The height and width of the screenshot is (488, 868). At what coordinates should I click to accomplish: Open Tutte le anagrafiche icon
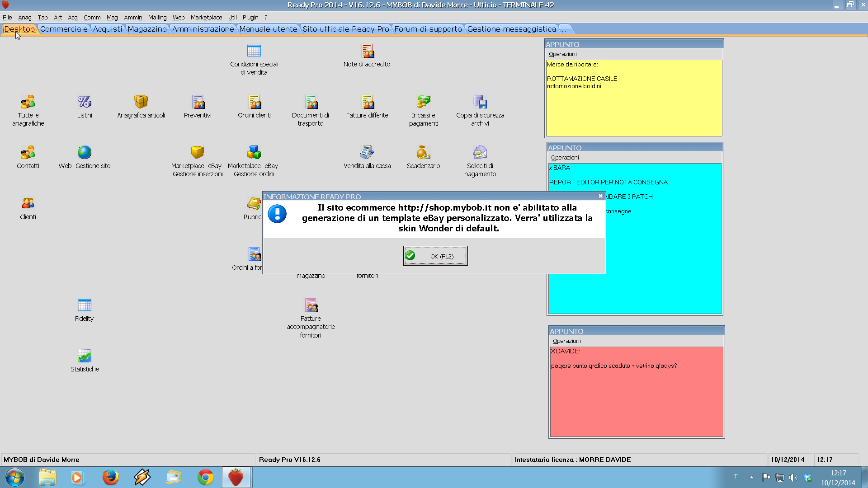(x=28, y=102)
